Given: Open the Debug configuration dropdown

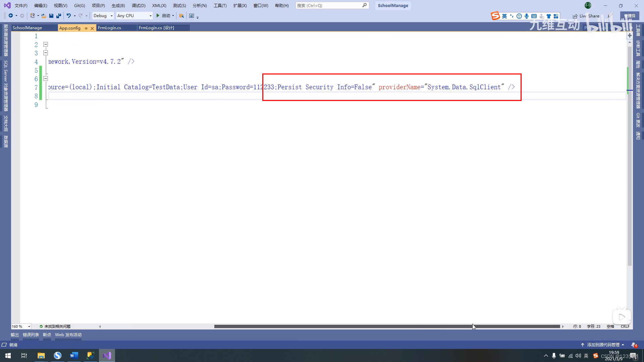Looking at the screenshot, I should [x=103, y=16].
